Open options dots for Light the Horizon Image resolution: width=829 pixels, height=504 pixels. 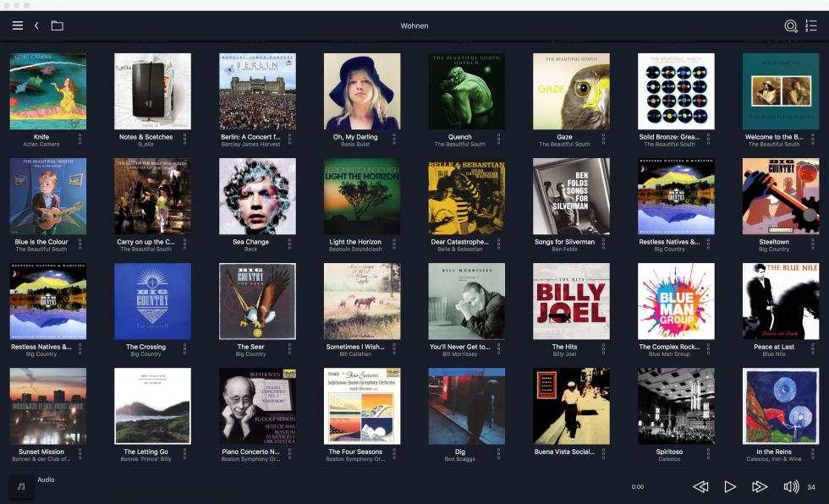(394, 244)
